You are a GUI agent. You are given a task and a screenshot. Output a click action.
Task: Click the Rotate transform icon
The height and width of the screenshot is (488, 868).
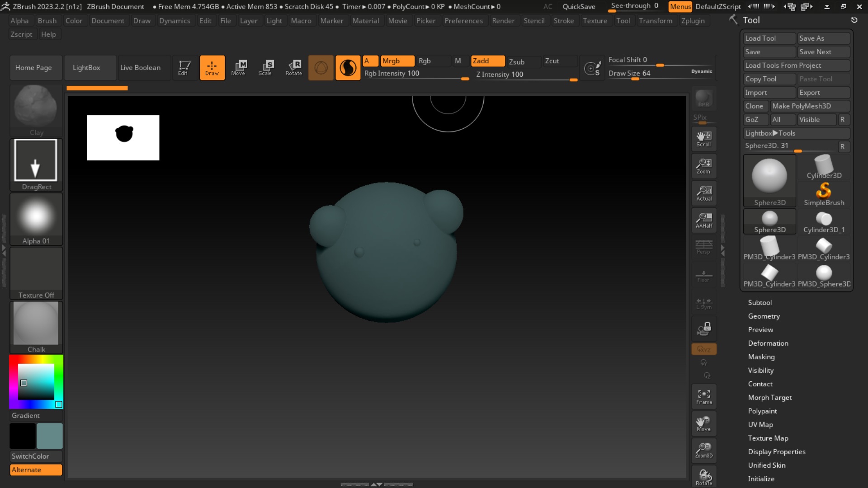[293, 67]
